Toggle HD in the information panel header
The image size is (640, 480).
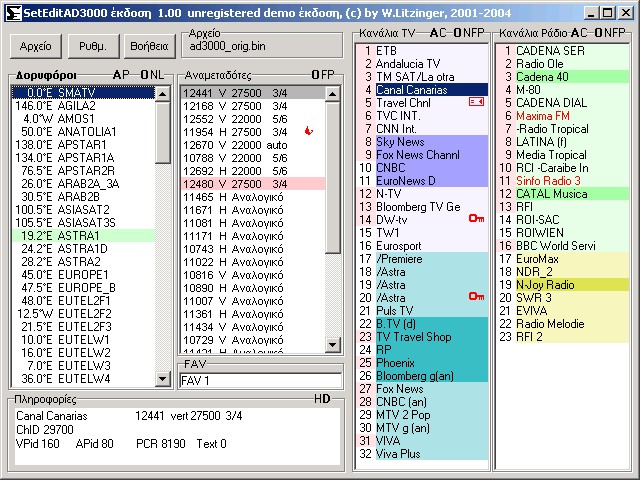pyautogui.click(x=321, y=399)
